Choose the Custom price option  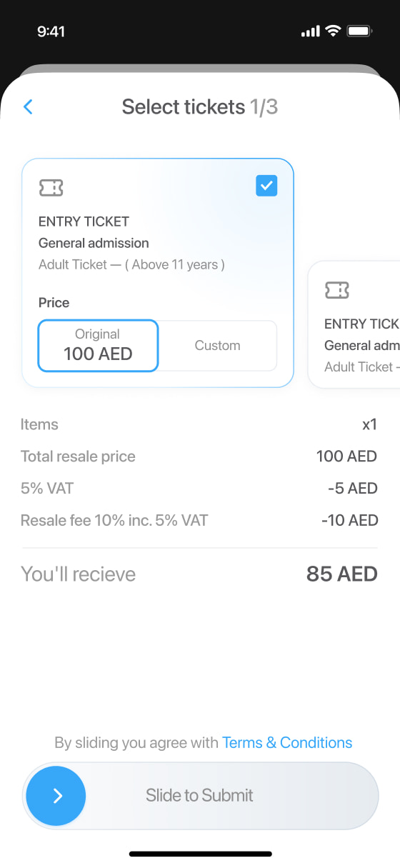coord(217,346)
